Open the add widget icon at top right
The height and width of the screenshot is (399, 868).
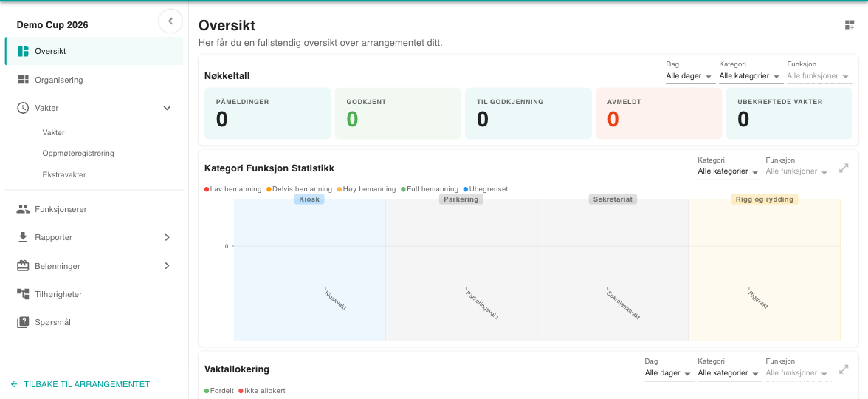[850, 24]
